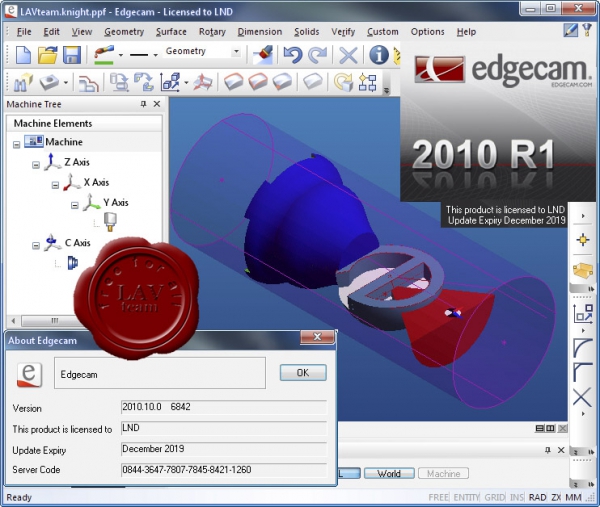
Task: Open the Edit menu
Action: (51, 32)
